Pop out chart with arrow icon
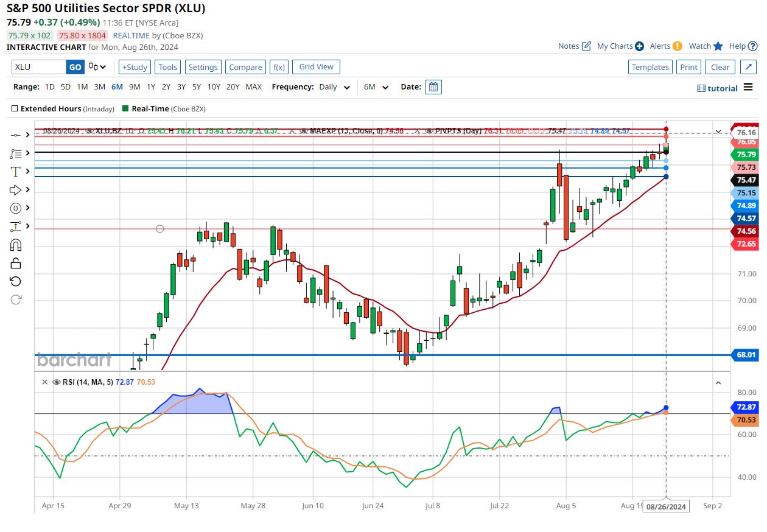Screen dimensions: 767x532 pos(749,67)
